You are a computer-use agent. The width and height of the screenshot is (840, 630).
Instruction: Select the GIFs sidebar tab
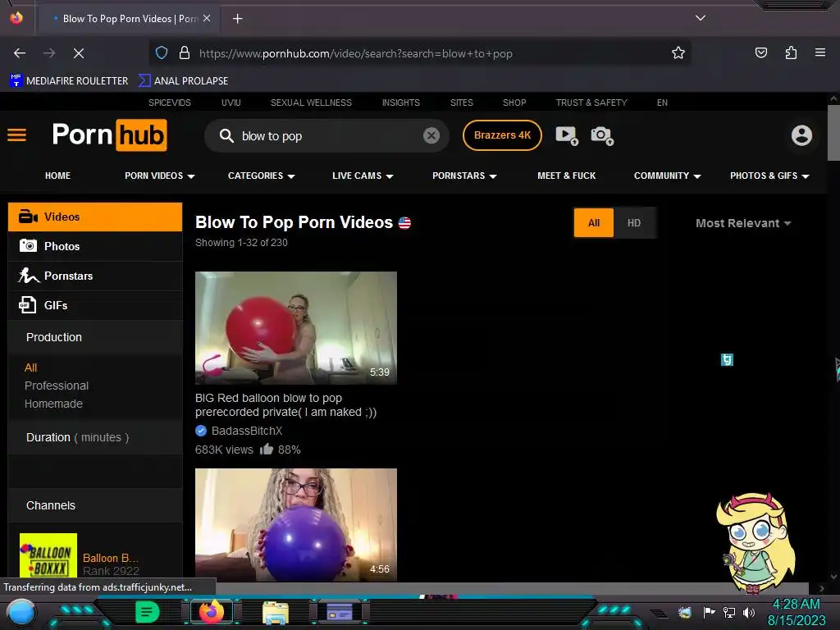coord(95,305)
